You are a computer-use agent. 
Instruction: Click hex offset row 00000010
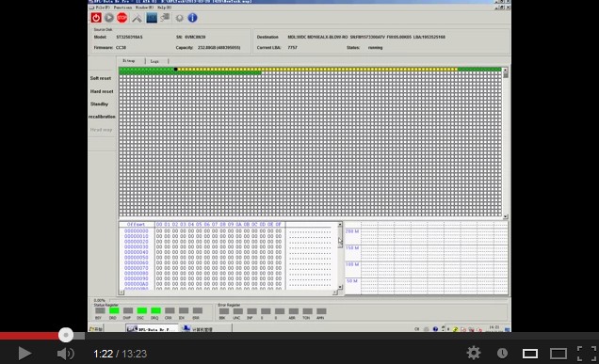coord(136,237)
